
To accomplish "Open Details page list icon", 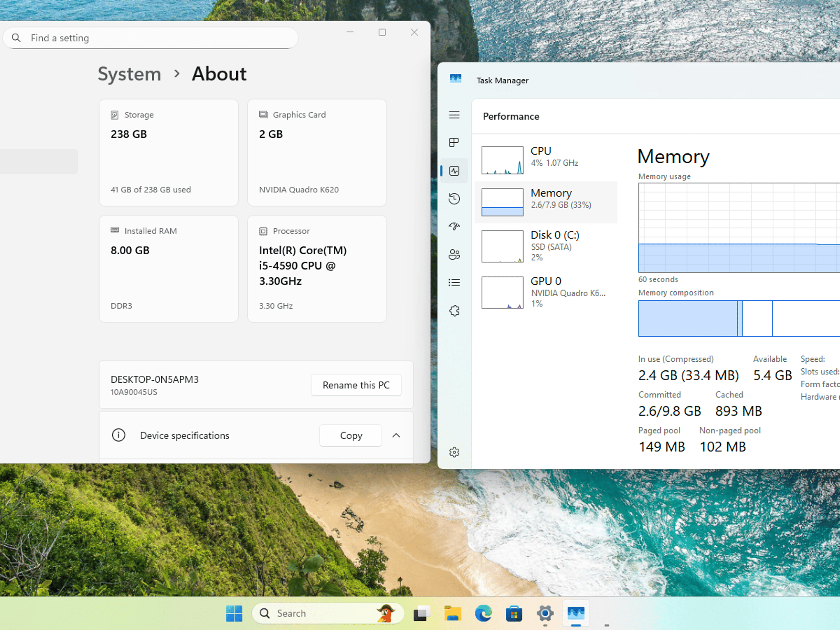I will point(454,282).
